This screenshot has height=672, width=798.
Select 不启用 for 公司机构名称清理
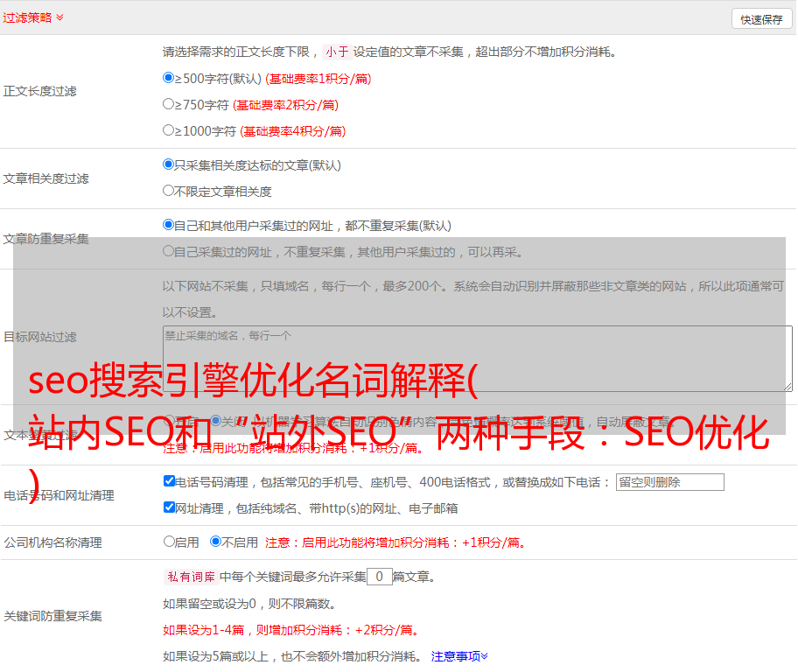point(216,542)
